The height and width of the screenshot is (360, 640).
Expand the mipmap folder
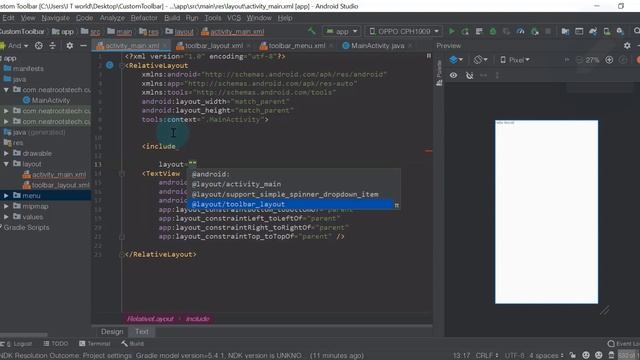point(6,206)
